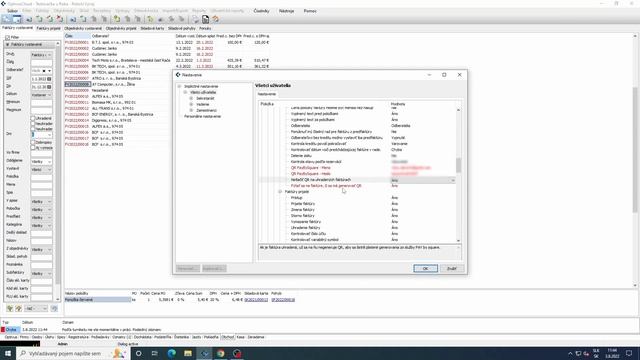Switch to the Faktúry prijaté tab
640x360 pixels.
pyautogui.click(x=49, y=29)
